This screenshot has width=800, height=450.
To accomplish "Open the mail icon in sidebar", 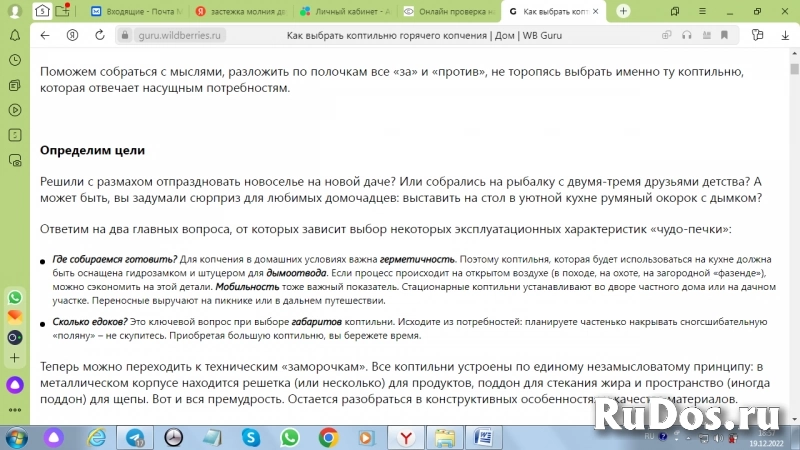I will click(15, 317).
